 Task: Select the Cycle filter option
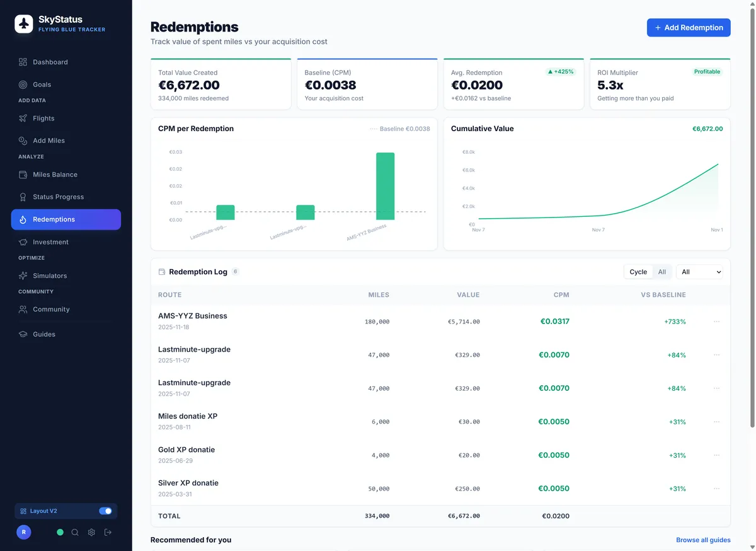pos(638,272)
